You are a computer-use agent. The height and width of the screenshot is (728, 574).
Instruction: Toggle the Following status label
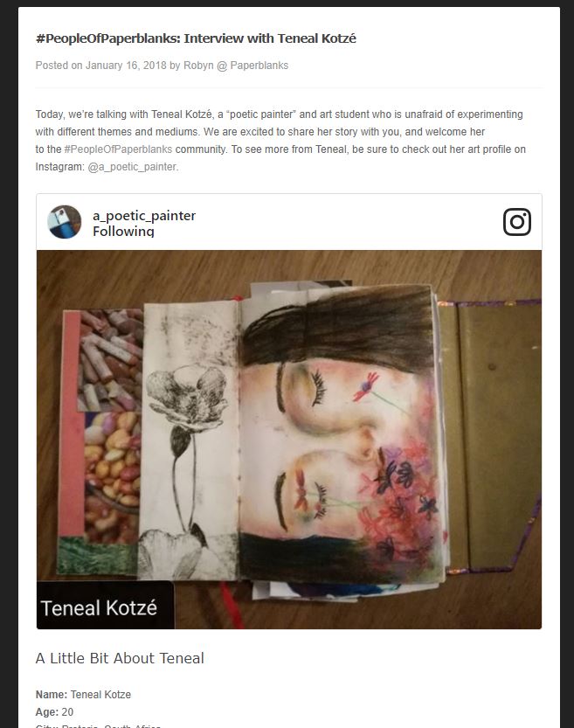click(x=123, y=232)
